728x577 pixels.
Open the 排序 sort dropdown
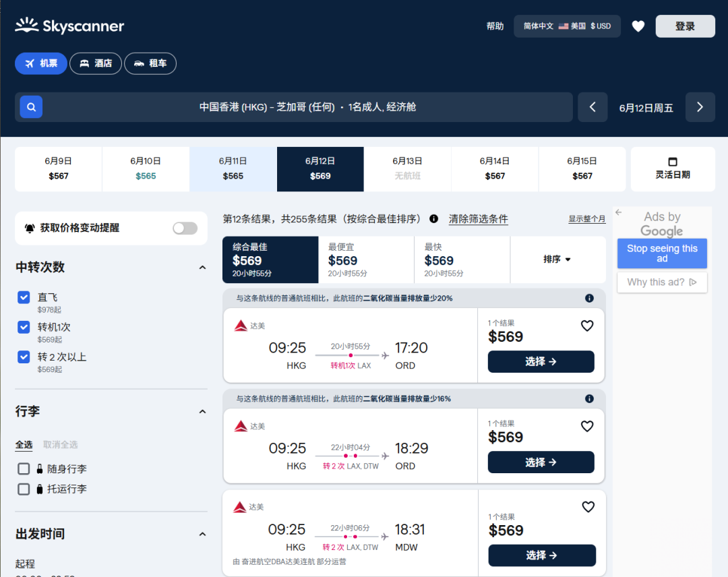[x=557, y=260]
